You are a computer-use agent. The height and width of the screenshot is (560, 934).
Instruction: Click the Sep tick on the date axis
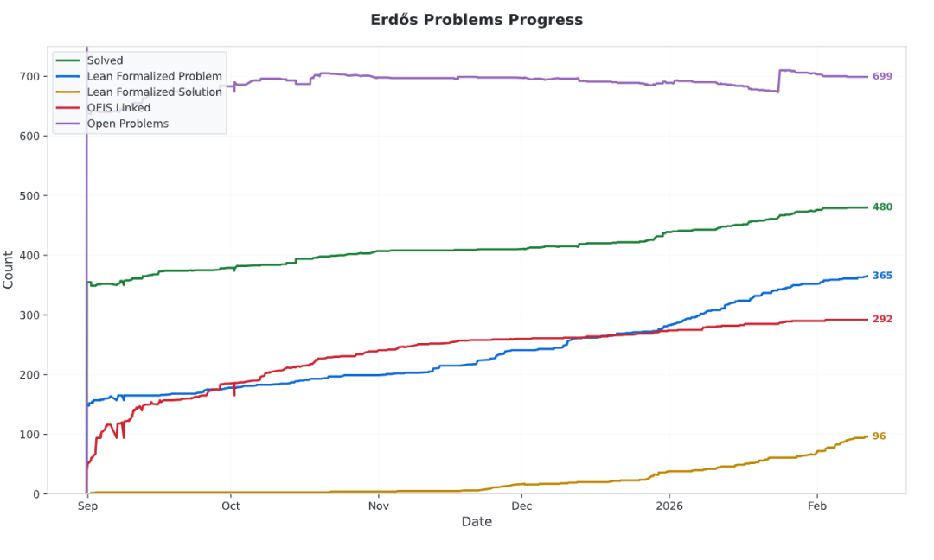coord(86,506)
